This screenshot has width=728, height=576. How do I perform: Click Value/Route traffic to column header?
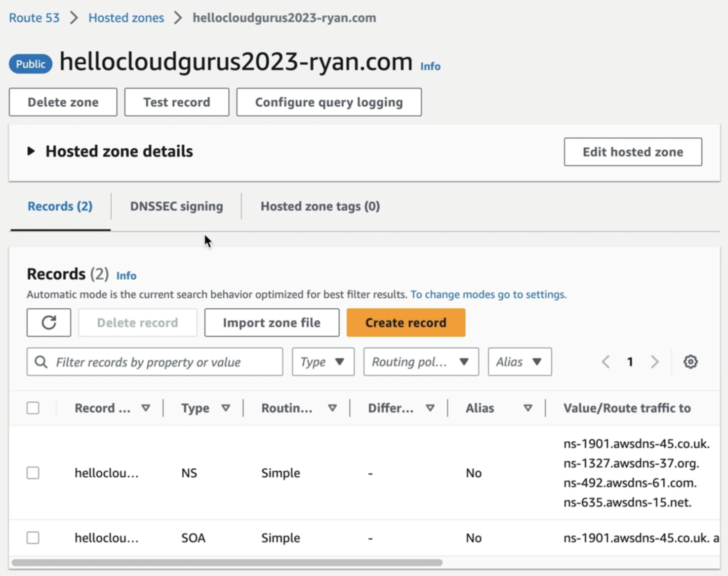point(627,408)
